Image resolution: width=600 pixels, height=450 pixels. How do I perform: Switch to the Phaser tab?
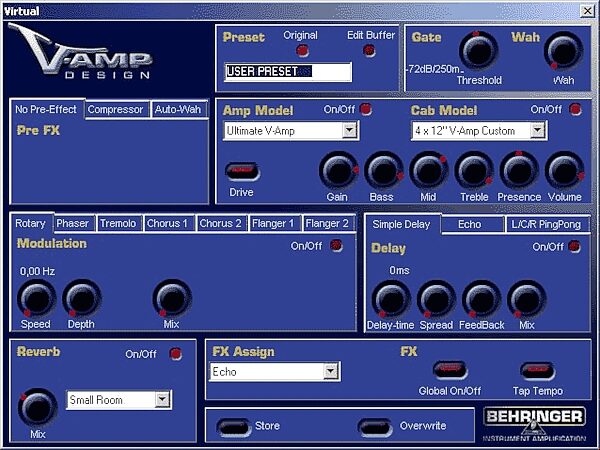pyautogui.click(x=73, y=223)
